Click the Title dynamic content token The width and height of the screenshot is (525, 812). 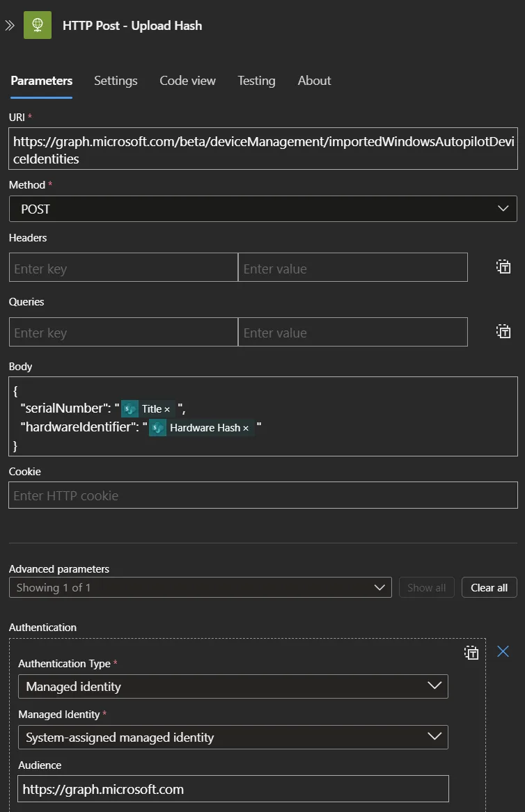pyautogui.click(x=148, y=409)
